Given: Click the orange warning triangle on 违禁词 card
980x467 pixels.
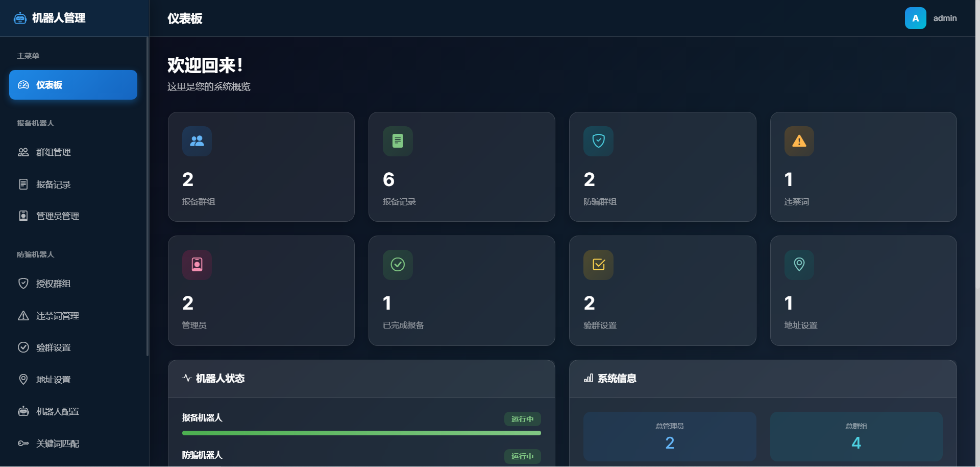Looking at the screenshot, I should (x=799, y=141).
